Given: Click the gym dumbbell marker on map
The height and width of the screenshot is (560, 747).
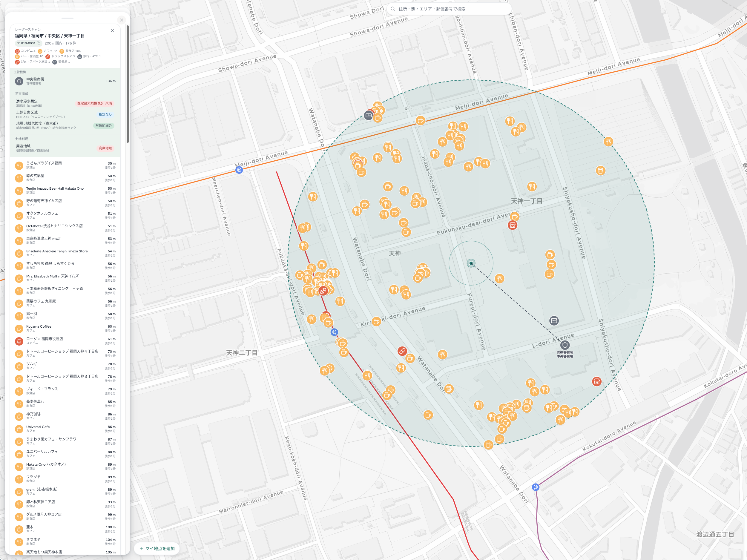Looking at the screenshot, I should point(323,291).
